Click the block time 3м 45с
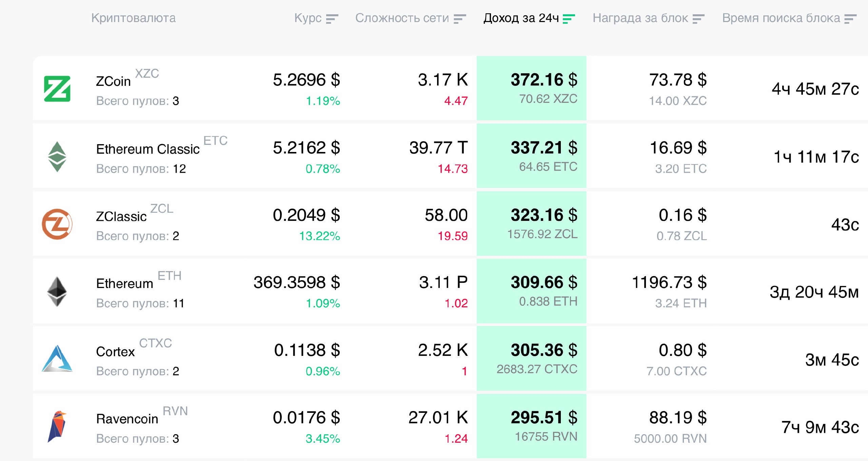The width and height of the screenshot is (868, 461). pos(832,360)
